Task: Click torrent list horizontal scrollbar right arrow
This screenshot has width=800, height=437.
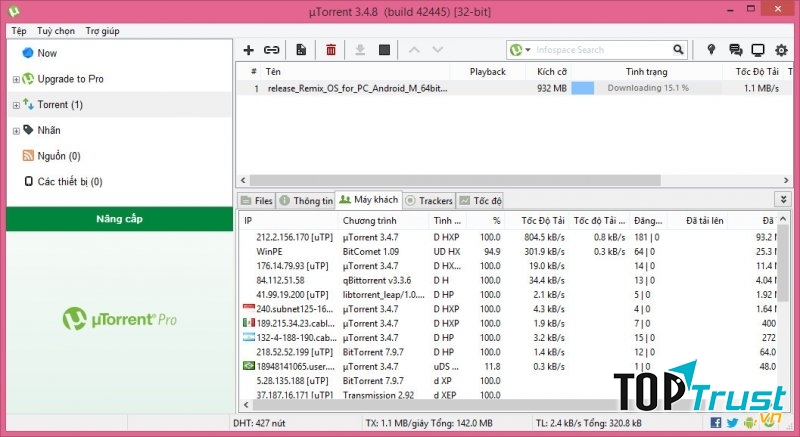Action: click(786, 181)
